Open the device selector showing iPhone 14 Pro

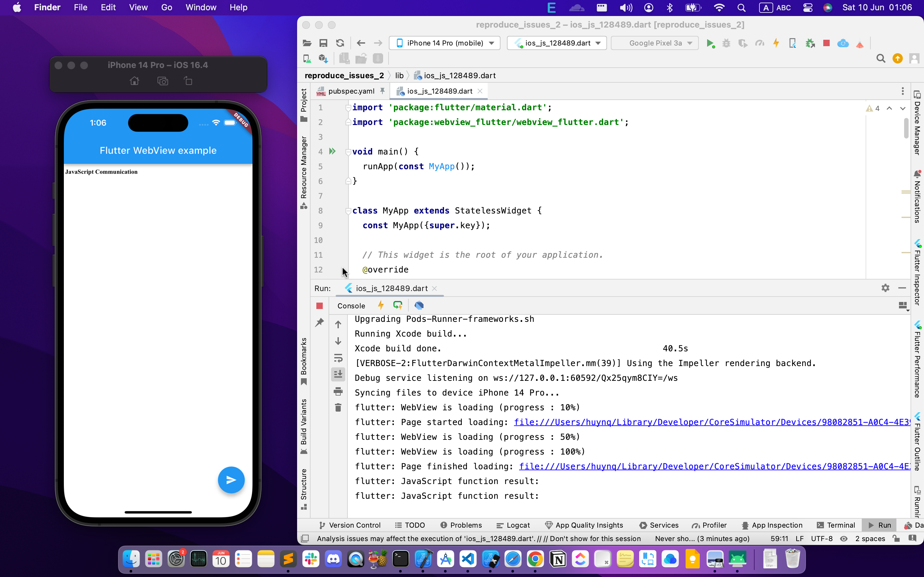click(x=444, y=43)
